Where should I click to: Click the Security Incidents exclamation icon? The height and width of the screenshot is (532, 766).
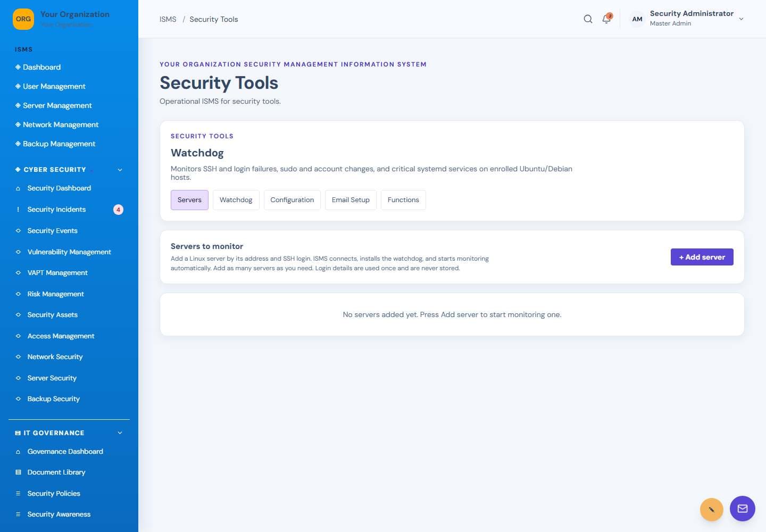tap(18, 210)
